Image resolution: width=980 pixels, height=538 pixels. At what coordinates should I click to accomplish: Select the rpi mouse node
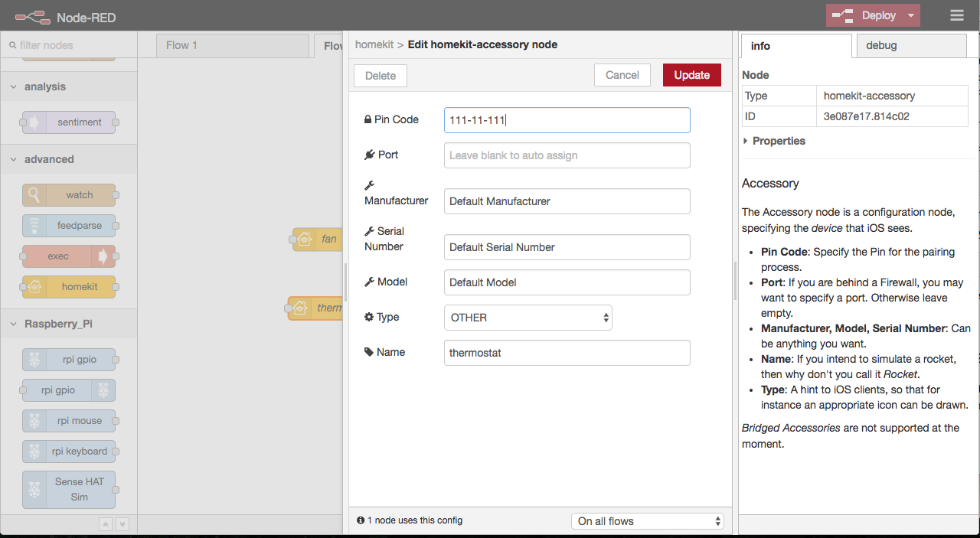click(69, 421)
